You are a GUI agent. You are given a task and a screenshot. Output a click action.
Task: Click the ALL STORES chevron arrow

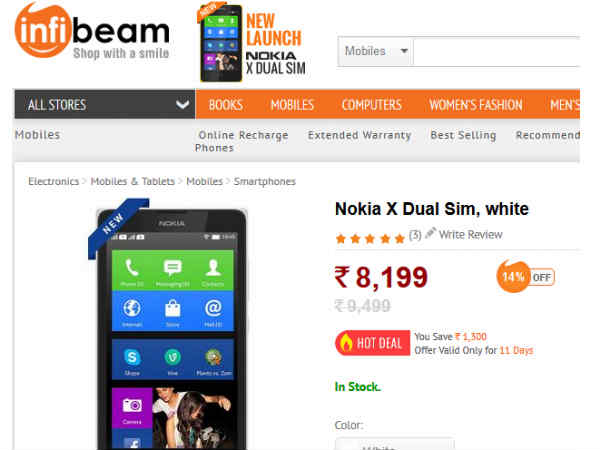pyautogui.click(x=183, y=104)
